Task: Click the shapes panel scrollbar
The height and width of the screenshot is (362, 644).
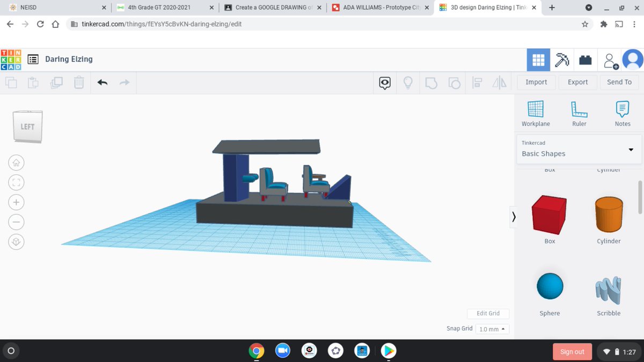Action: click(639, 197)
